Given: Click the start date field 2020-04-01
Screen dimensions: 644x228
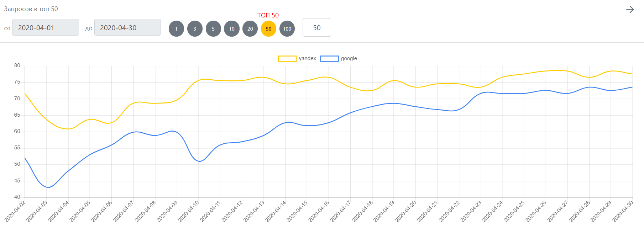Looking at the screenshot, I should tap(46, 27).
